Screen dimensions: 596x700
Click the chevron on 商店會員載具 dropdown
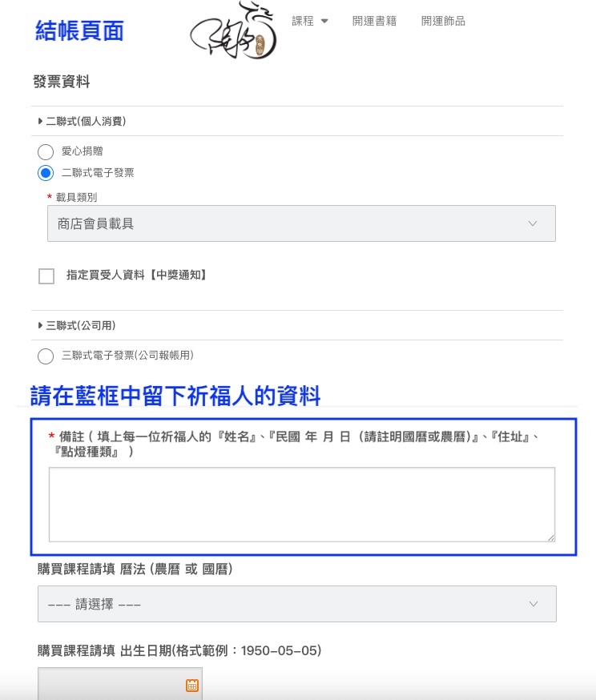click(533, 224)
